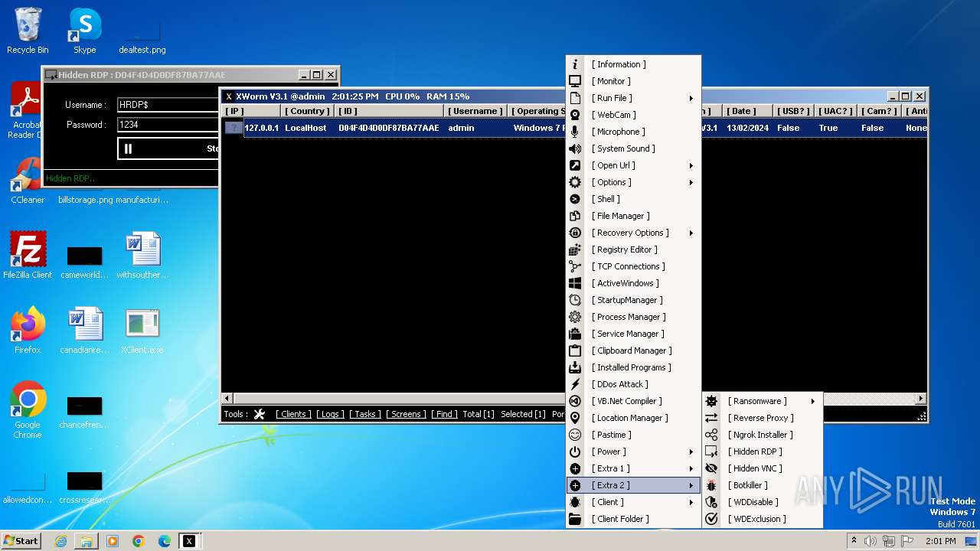Click the Hidden VNC eye icon
The image size is (980, 551).
tap(711, 468)
